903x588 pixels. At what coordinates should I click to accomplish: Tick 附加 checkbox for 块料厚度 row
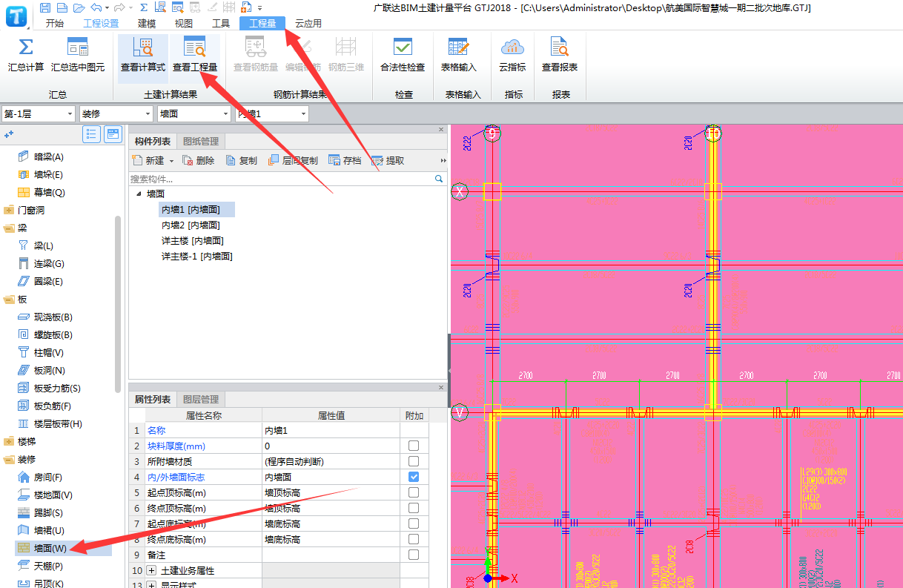pyautogui.click(x=414, y=446)
